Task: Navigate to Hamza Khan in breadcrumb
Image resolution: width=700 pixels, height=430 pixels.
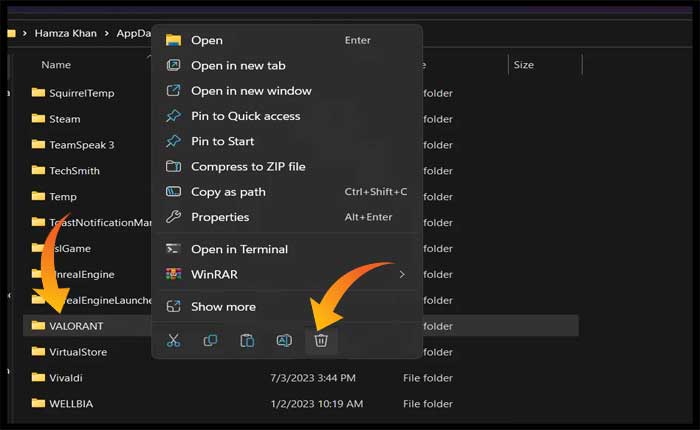Action: pyautogui.click(x=65, y=33)
